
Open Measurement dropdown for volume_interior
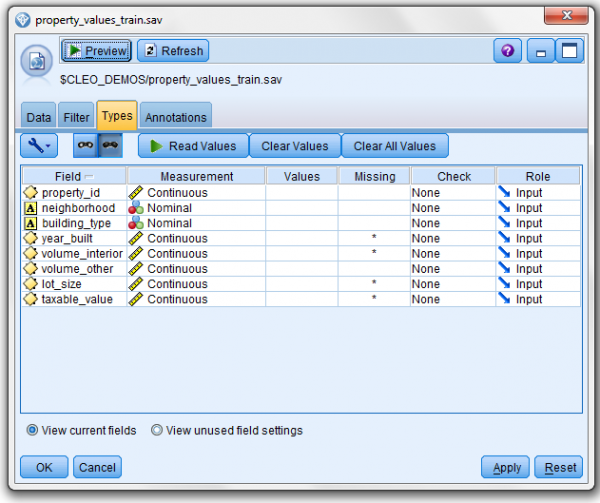coord(196,254)
